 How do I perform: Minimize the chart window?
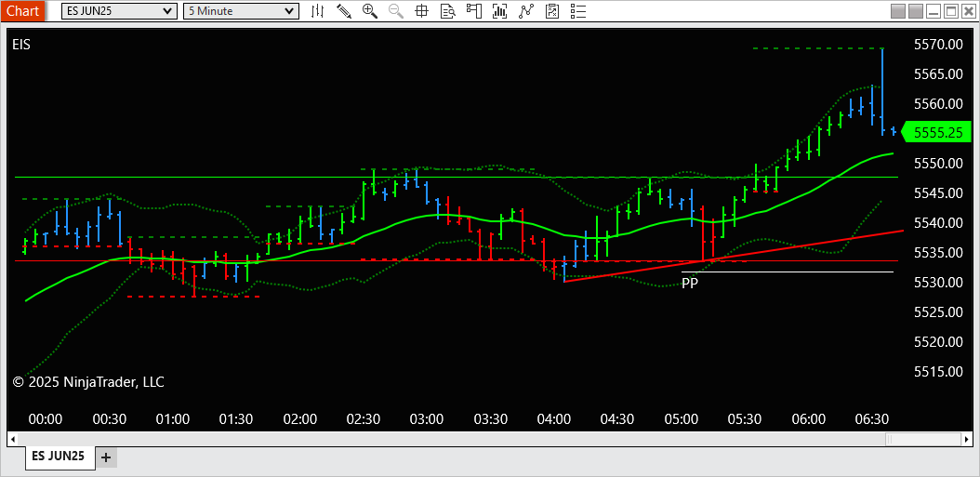pos(934,11)
